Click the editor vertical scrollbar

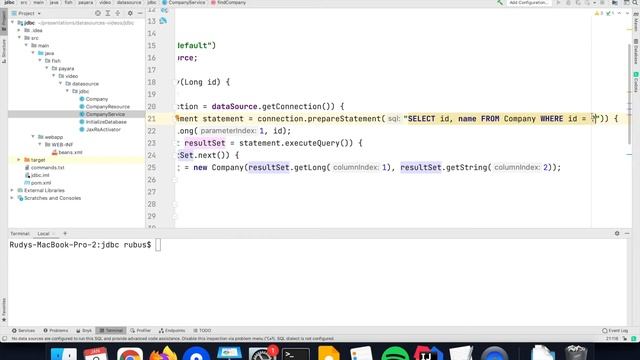pos(629,94)
